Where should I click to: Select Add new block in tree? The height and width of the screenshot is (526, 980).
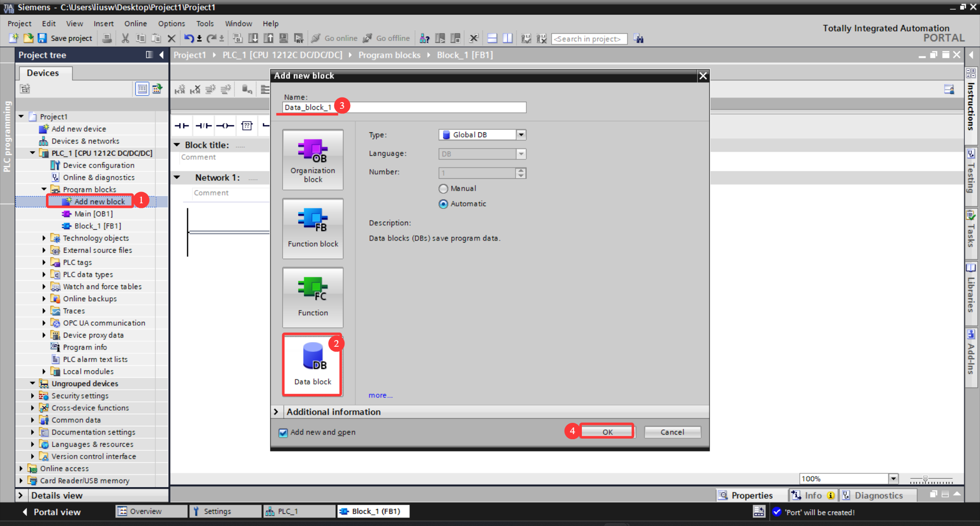[100, 201]
